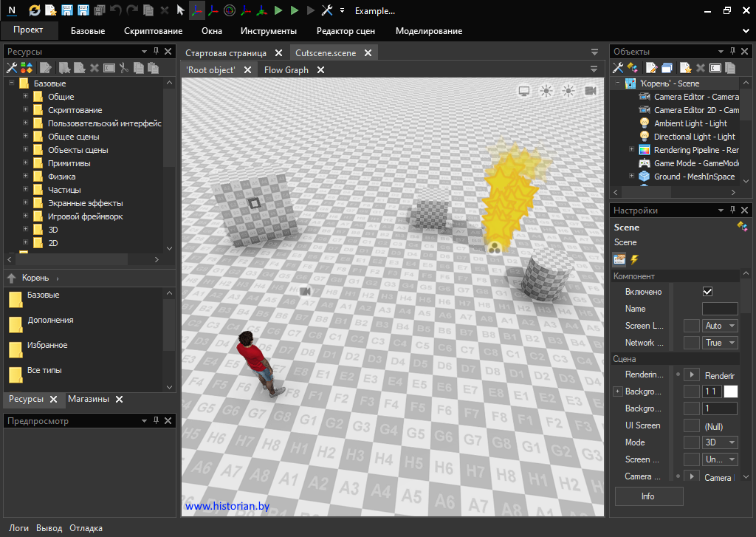The height and width of the screenshot is (537, 756).
Task: Click the monitor display icon in viewport
Action: [x=524, y=90]
